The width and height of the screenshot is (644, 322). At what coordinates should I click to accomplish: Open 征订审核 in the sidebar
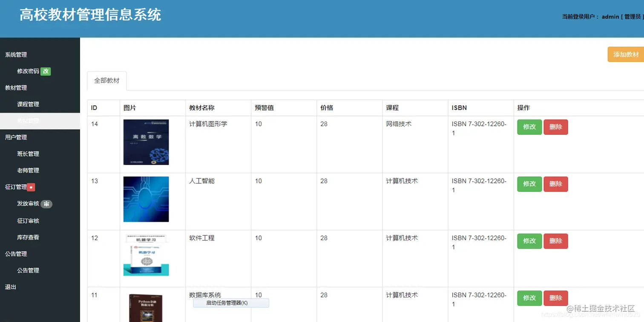click(x=28, y=220)
